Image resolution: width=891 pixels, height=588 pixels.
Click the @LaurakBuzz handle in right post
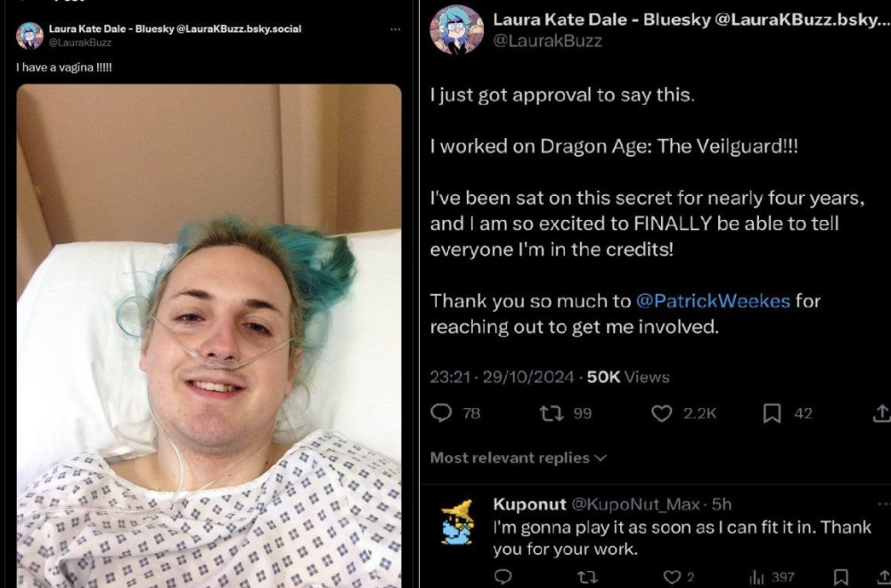(547, 41)
